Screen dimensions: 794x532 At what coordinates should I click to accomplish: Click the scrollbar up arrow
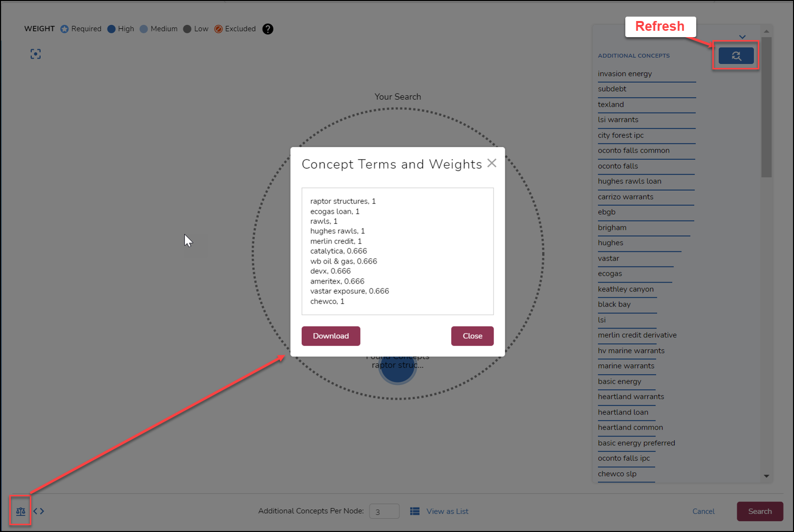click(x=767, y=31)
